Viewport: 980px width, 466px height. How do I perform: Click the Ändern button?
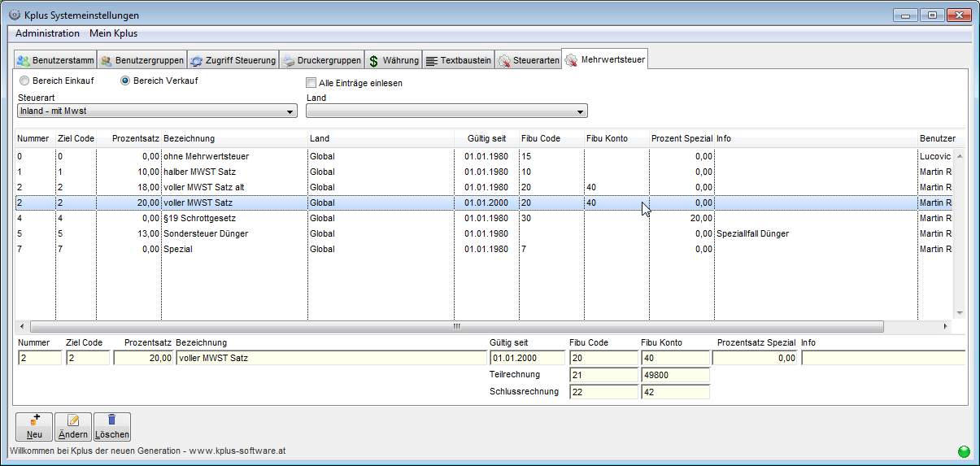coord(74,426)
